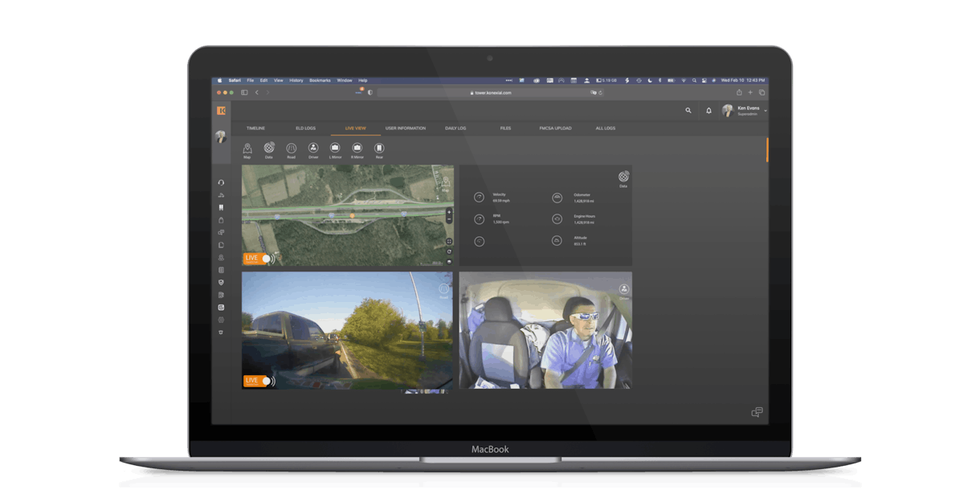Open the Bookmarks menu in menu bar
Viewport: 980px width, 490px height.
click(x=320, y=80)
